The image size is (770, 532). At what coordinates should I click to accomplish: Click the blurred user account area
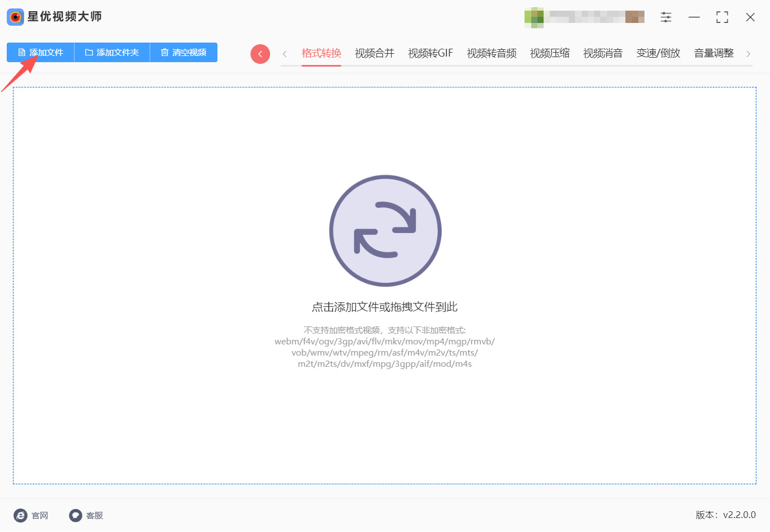[584, 17]
